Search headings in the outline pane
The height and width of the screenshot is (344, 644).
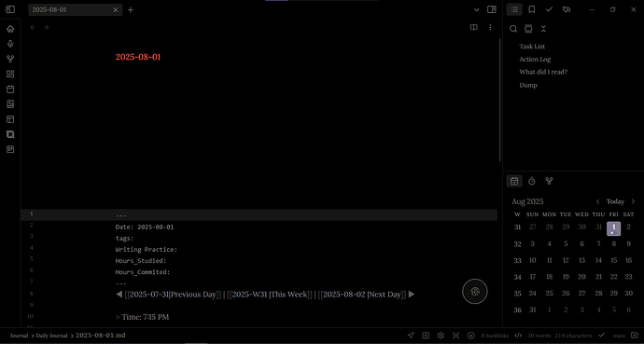click(x=513, y=29)
